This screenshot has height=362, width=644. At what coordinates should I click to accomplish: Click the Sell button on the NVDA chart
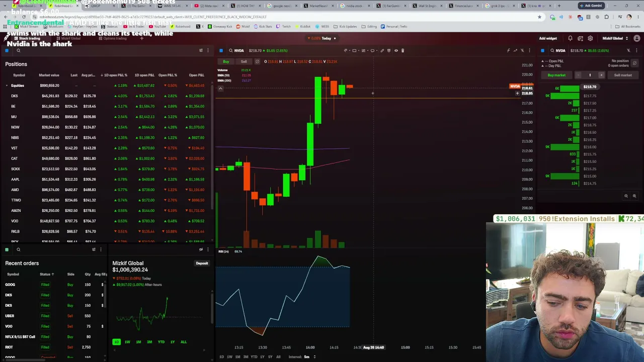[x=244, y=61]
